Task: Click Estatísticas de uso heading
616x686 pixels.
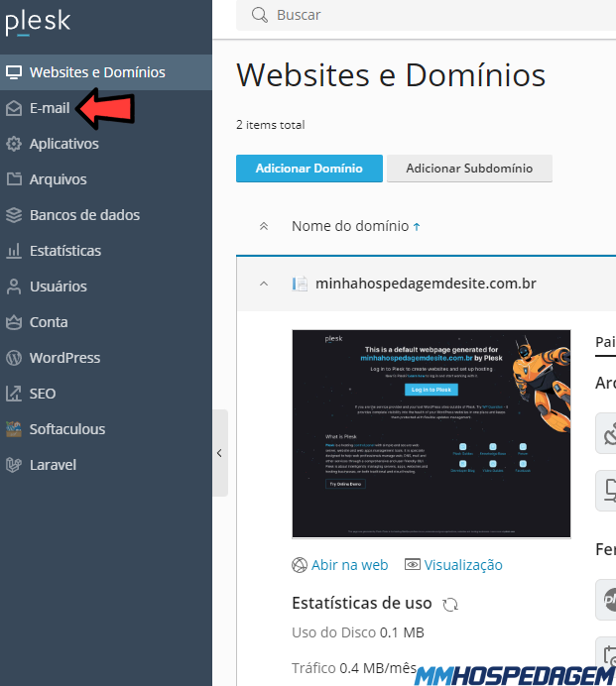Action: [362, 603]
